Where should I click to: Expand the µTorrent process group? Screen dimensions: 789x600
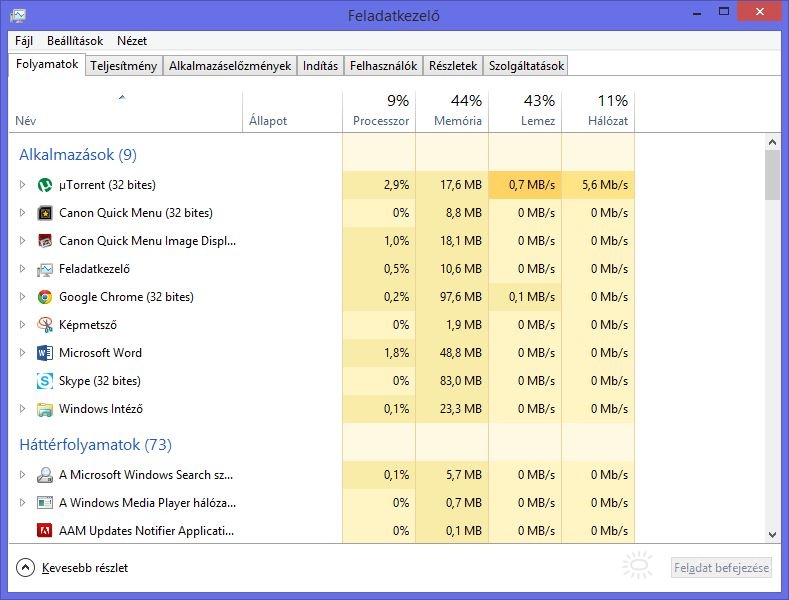coord(23,185)
